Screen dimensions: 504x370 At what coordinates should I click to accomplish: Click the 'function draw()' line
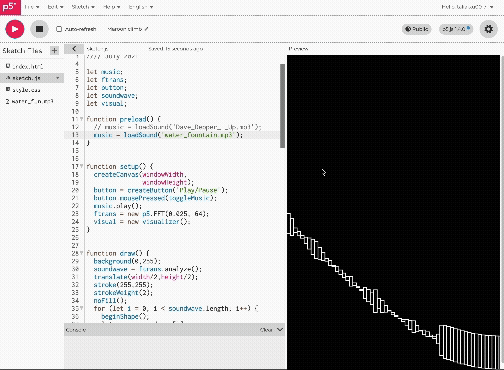[x=118, y=253]
